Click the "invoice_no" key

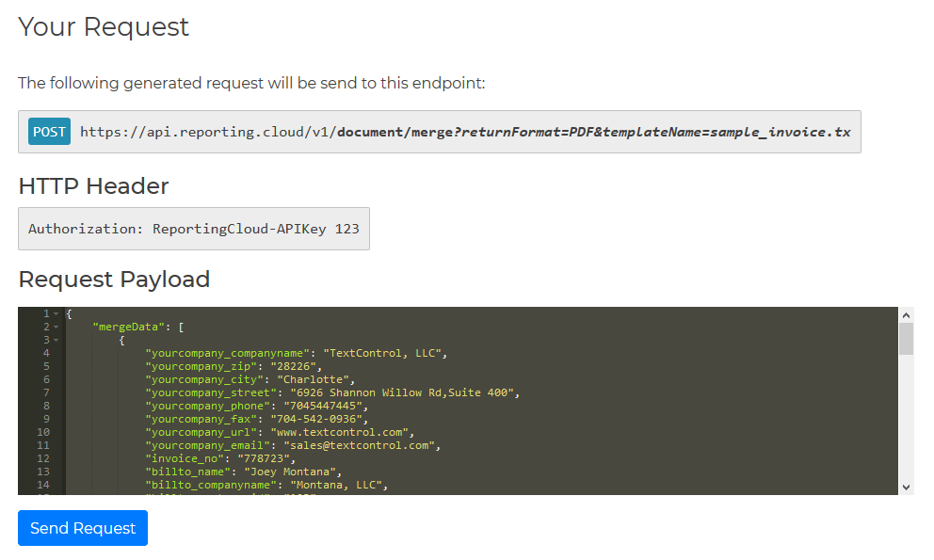(185, 458)
